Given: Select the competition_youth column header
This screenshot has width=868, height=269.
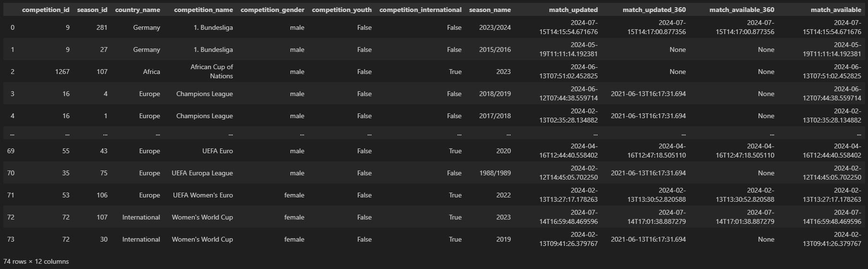Looking at the screenshot, I should point(342,10).
